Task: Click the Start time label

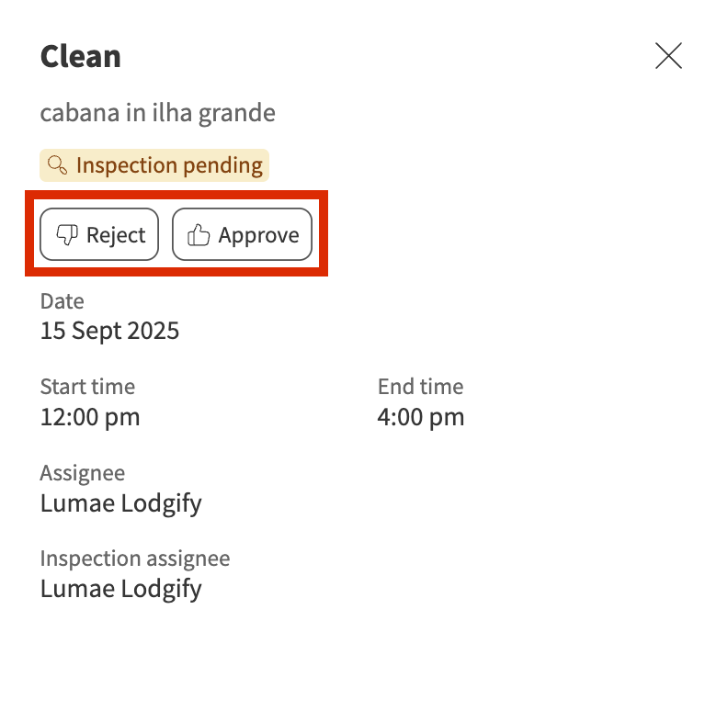Action: pos(87,387)
